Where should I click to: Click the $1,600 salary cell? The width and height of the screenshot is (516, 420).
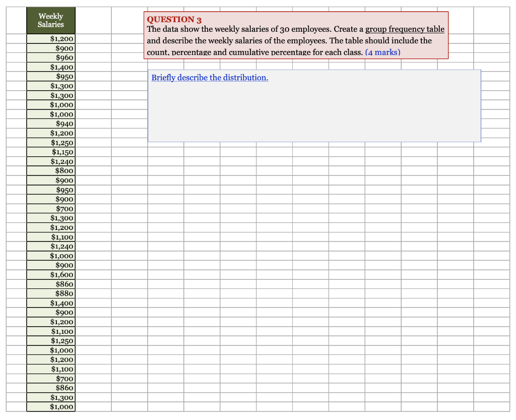[x=50, y=275]
